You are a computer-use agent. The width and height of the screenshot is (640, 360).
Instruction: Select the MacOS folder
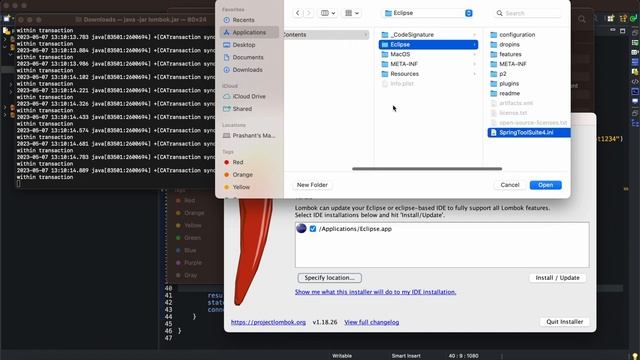[x=428, y=54]
